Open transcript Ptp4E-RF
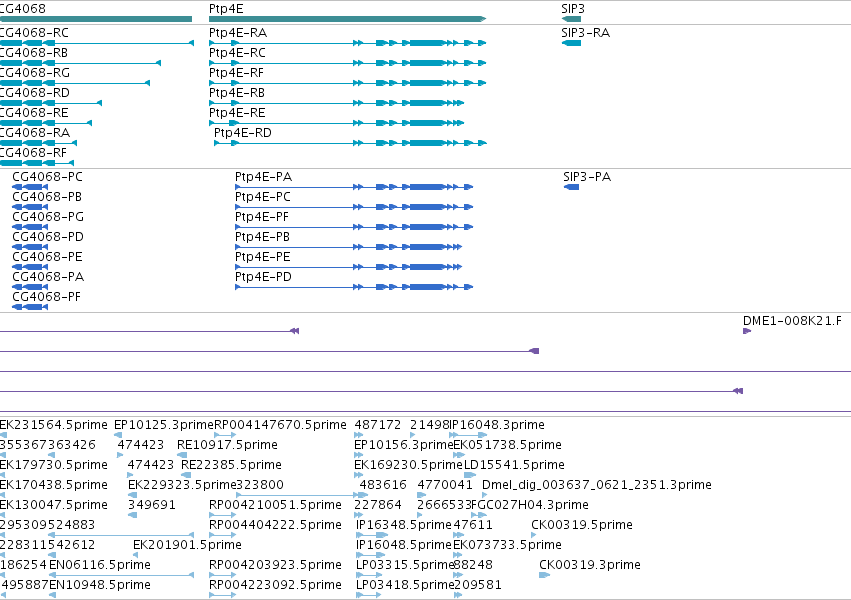The image size is (851, 600). 236,73
